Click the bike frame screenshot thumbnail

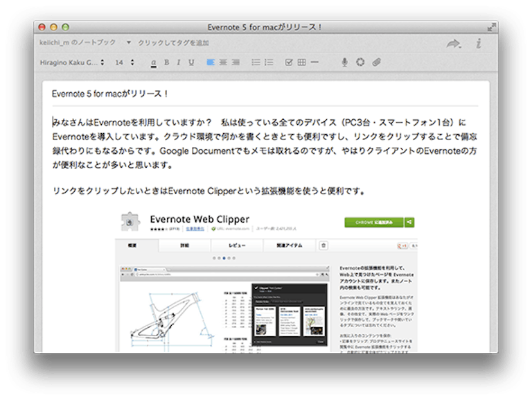[x=224, y=309]
